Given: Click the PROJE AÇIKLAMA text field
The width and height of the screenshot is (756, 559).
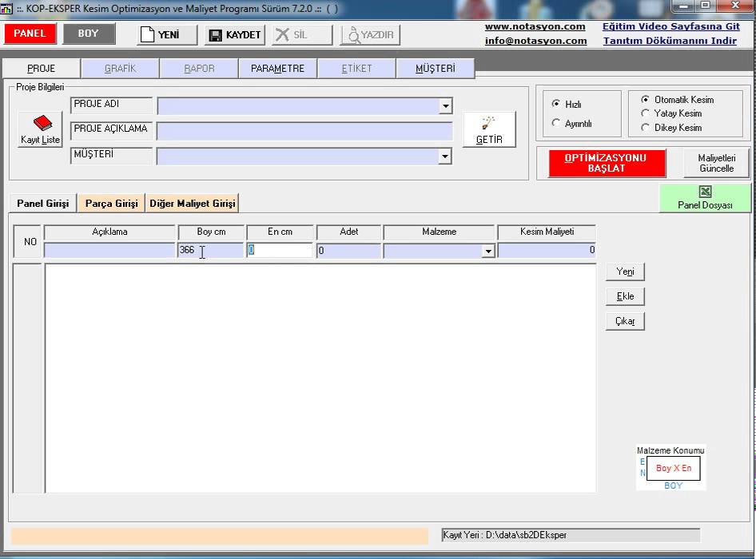Looking at the screenshot, I should coord(304,131).
